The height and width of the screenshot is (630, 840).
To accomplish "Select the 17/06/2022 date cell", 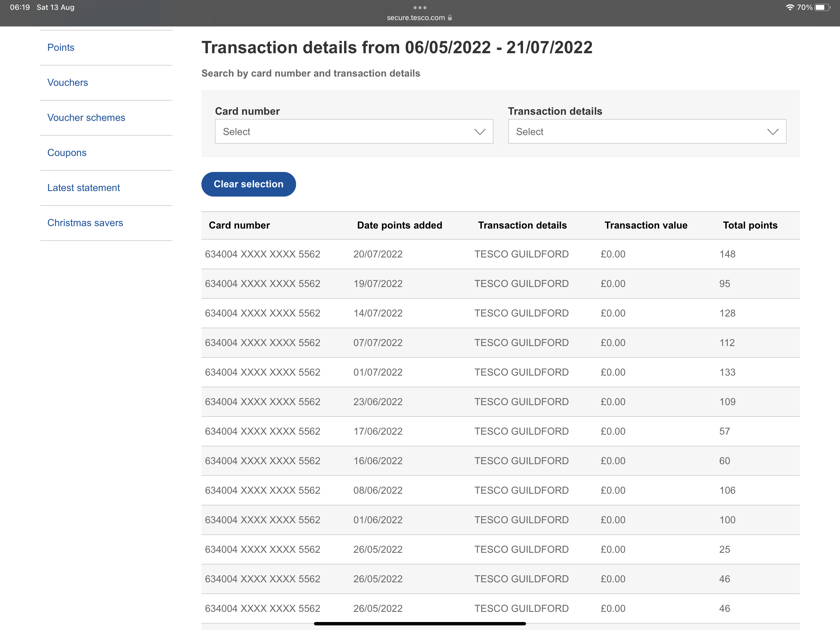I will [378, 431].
